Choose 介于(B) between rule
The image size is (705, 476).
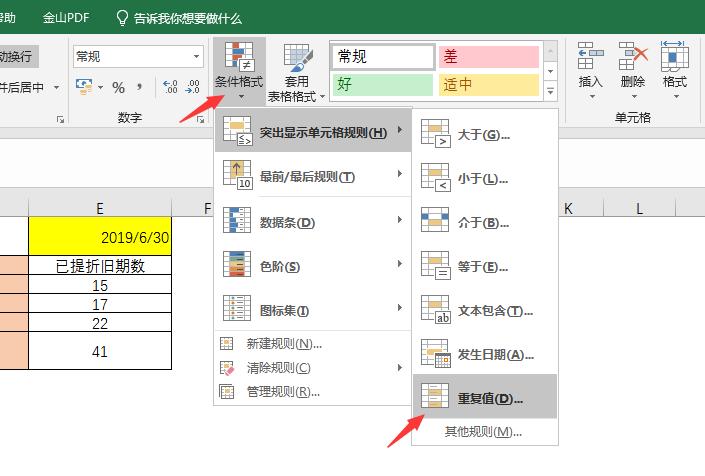coord(485,222)
